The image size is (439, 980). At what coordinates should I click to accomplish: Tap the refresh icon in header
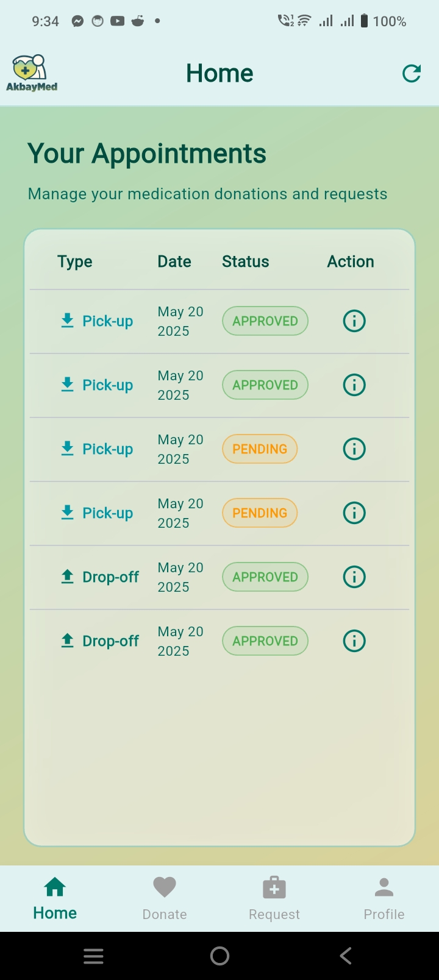coord(412,74)
